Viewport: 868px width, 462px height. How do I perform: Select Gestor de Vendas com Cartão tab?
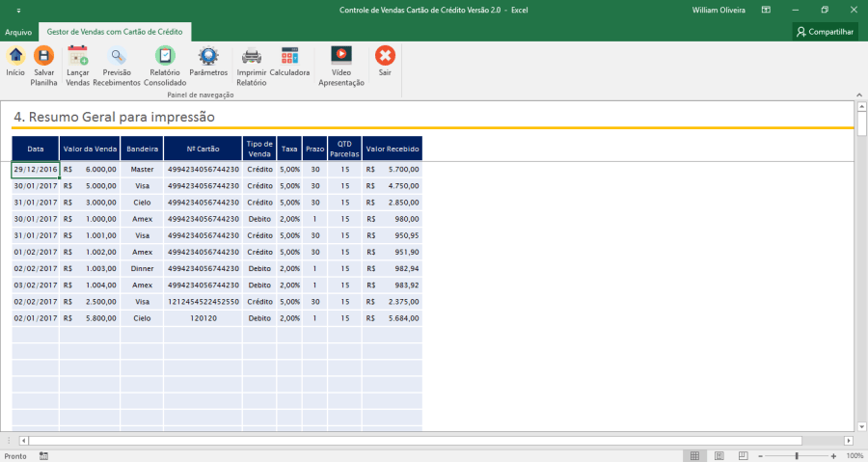pyautogui.click(x=115, y=32)
